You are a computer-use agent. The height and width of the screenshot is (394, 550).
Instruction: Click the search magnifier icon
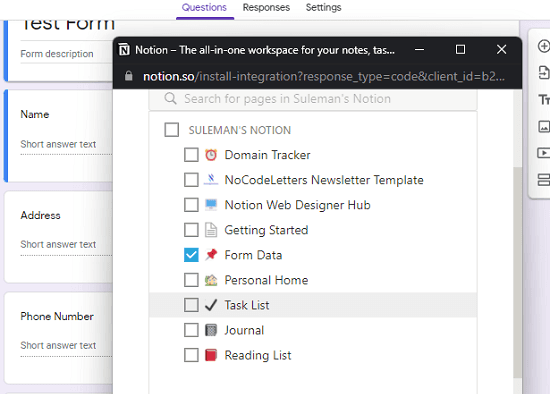pyautogui.click(x=170, y=99)
